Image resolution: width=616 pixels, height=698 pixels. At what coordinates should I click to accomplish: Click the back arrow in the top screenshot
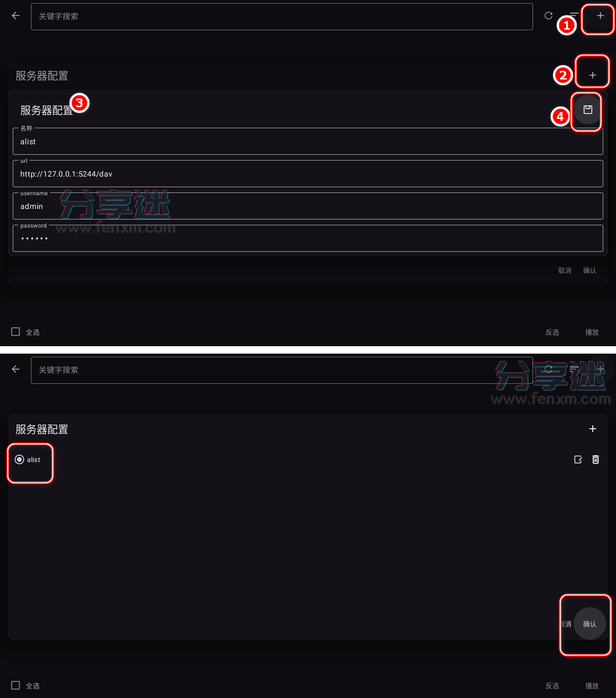coord(15,15)
